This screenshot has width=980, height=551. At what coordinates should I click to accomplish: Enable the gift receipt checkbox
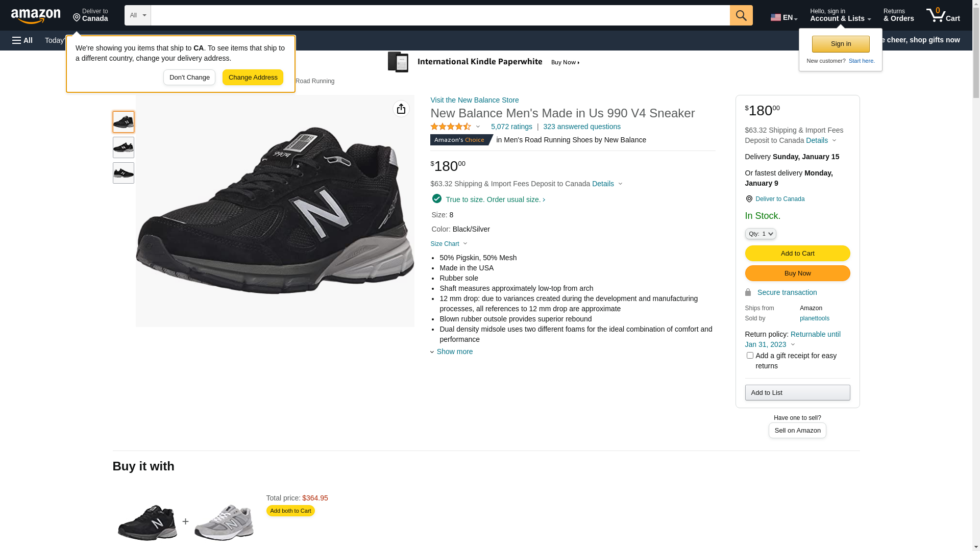pos(750,356)
